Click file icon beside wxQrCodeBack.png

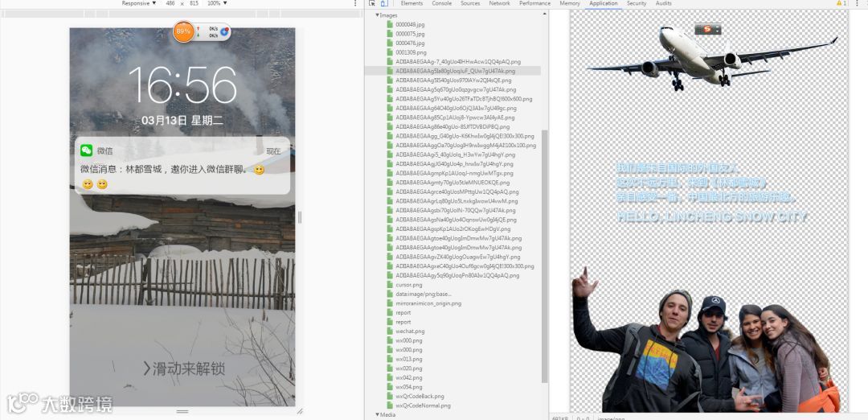390,396
